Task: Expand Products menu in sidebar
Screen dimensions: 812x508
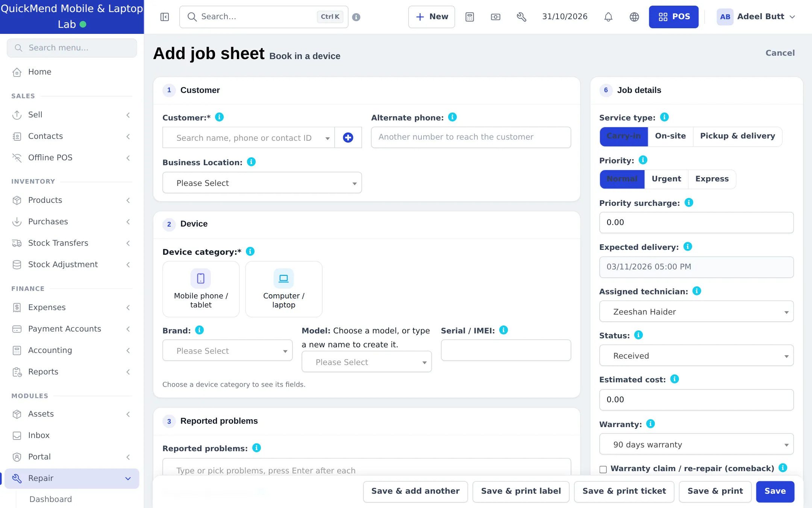Action: (71, 200)
